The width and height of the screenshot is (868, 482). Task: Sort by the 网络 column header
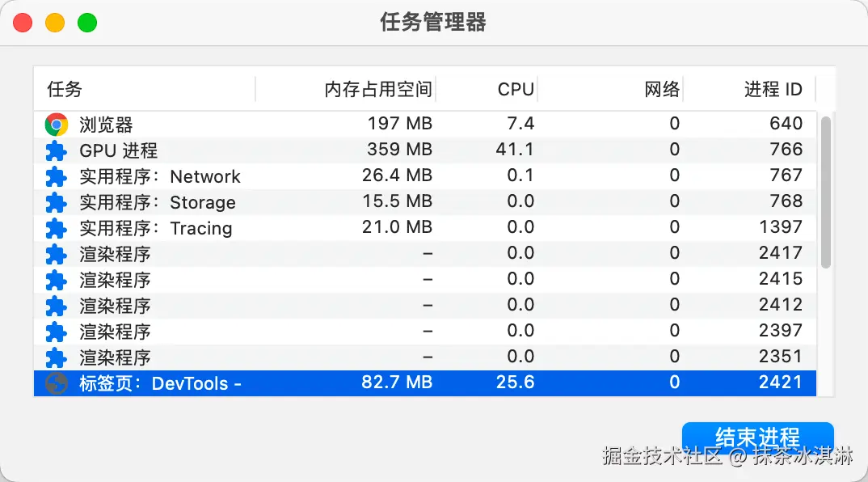pos(662,89)
